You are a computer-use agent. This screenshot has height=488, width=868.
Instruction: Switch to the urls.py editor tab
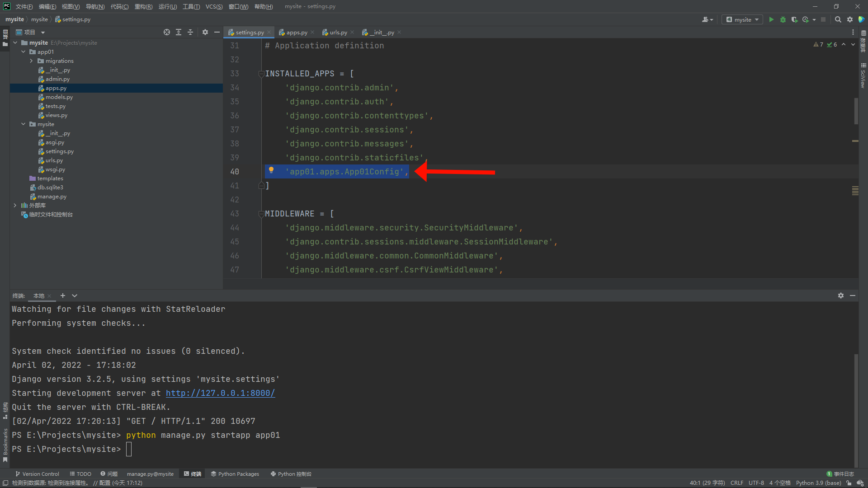(x=338, y=33)
